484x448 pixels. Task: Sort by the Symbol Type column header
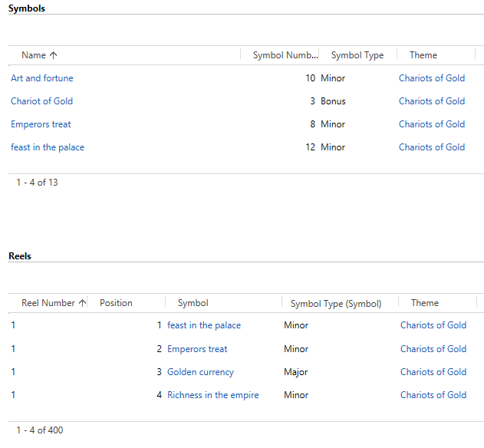(x=357, y=55)
